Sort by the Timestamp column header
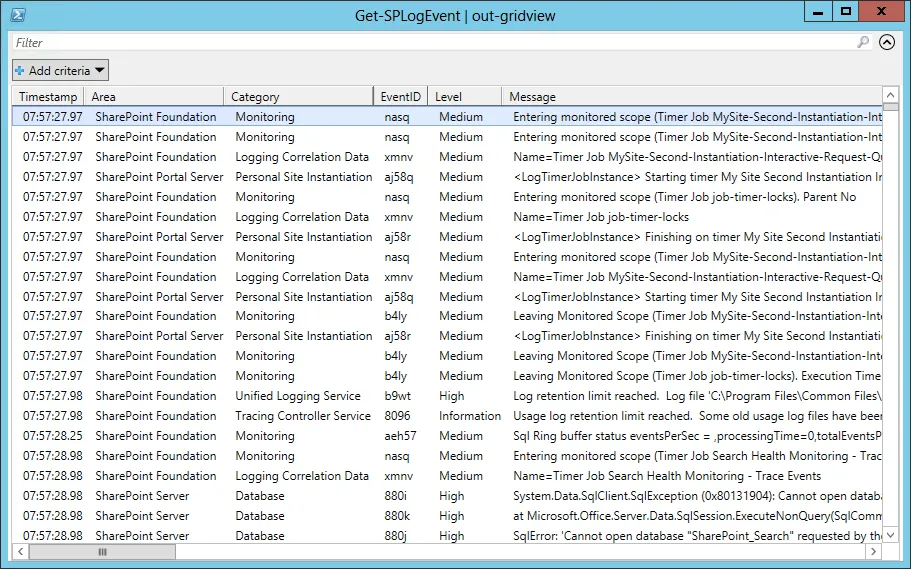Image resolution: width=911 pixels, height=569 pixels. point(48,96)
